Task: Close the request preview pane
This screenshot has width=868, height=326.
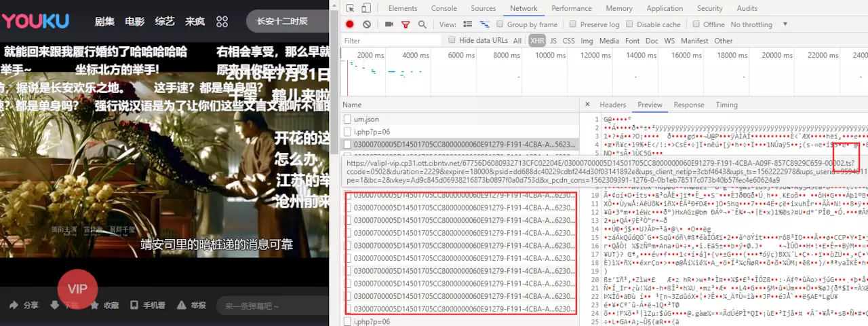Action: [x=587, y=105]
